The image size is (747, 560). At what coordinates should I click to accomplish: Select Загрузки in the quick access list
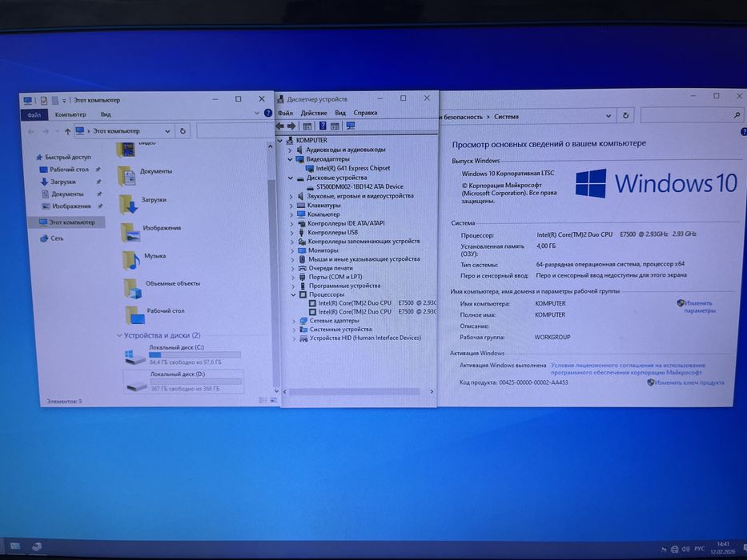pos(58,182)
